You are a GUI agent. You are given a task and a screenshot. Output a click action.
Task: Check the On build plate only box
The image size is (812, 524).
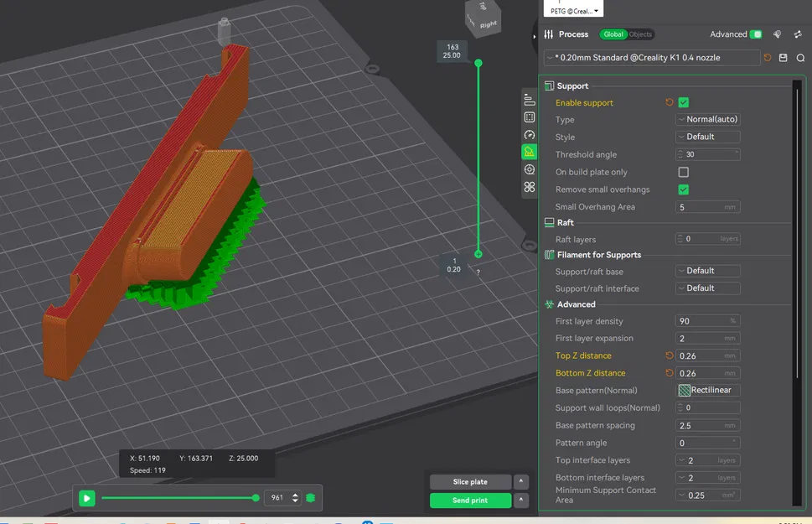tap(684, 172)
